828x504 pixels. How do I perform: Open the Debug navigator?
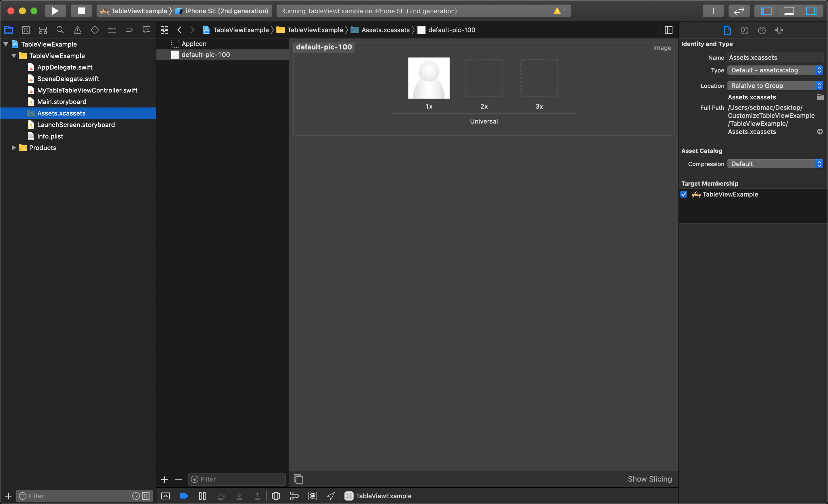click(112, 30)
